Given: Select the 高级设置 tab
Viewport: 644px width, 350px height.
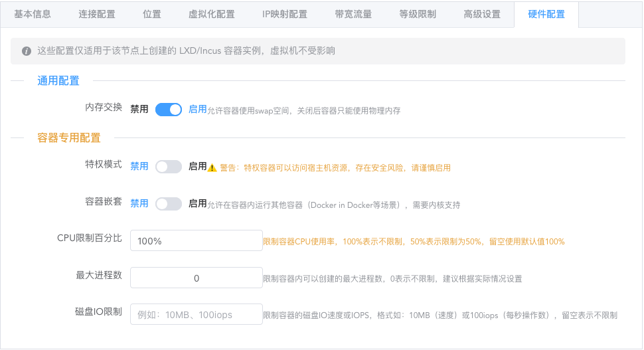Looking at the screenshot, I should pos(482,14).
